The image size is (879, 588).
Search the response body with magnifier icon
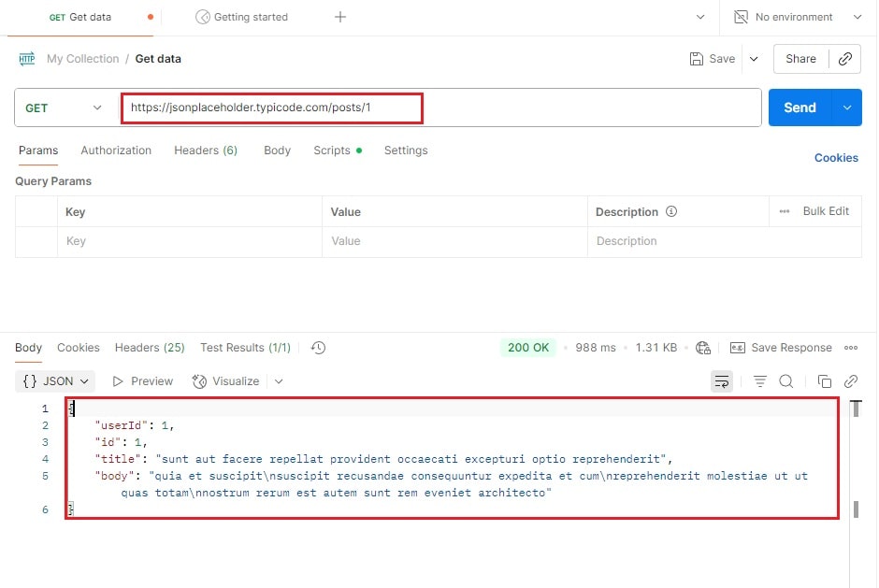(786, 381)
